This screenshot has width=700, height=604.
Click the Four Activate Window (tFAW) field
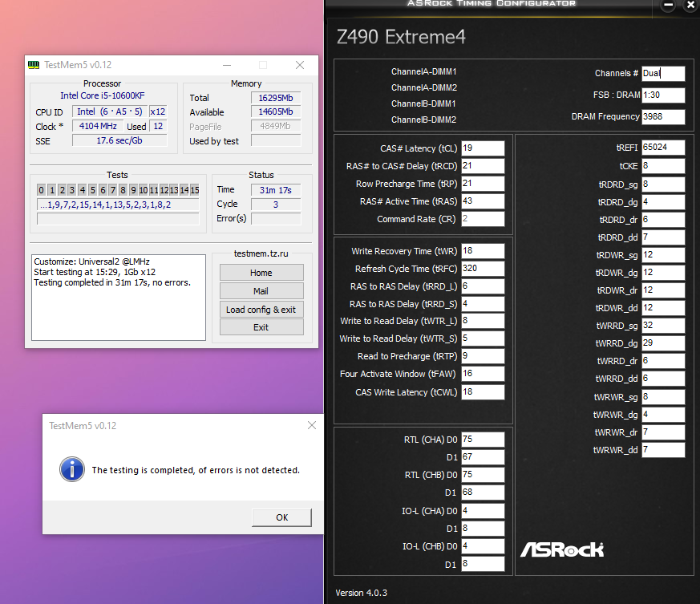pos(483,374)
